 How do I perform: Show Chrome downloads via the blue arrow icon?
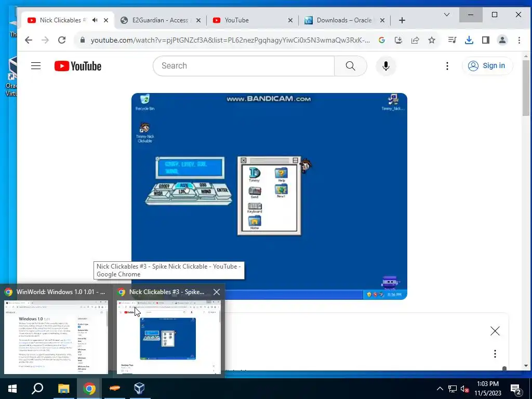point(469,40)
